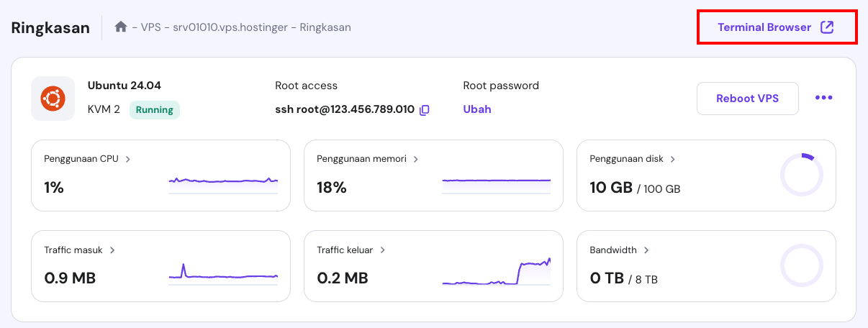Viewport: 868px width, 328px height.
Task: Click the home icon in breadcrumb
Action: (121, 28)
